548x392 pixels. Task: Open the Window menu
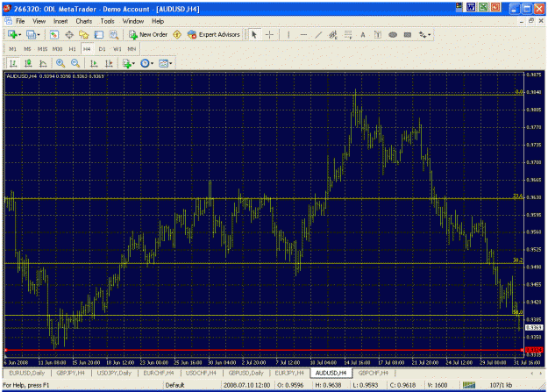point(133,21)
